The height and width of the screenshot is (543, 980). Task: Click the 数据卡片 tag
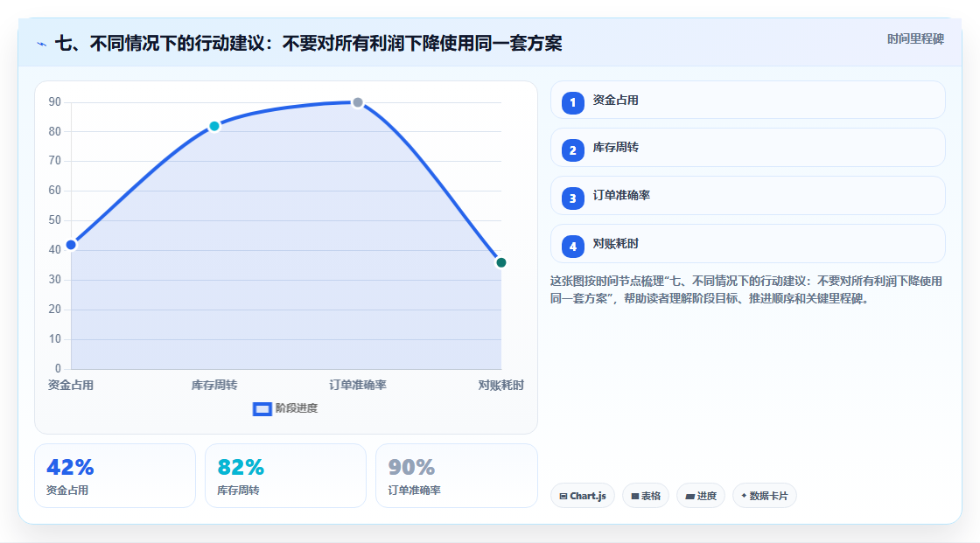pyautogui.click(x=765, y=496)
